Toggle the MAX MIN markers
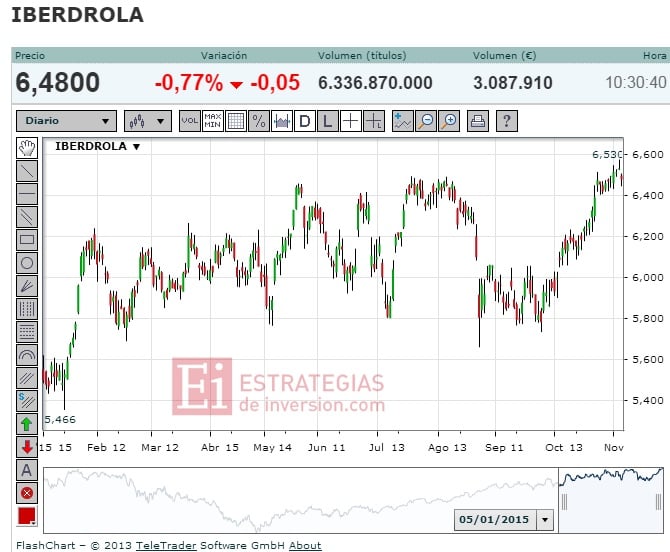 pyautogui.click(x=213, y=121)
